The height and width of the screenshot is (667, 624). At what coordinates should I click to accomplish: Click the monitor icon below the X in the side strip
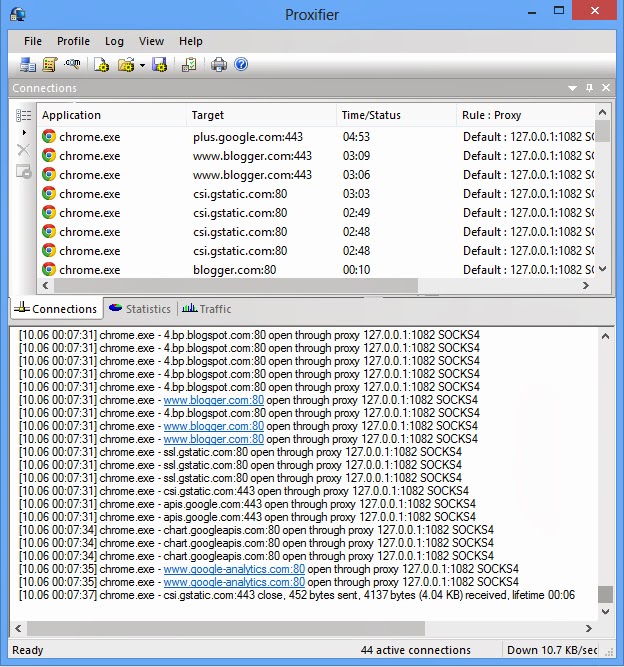point(23,172)
